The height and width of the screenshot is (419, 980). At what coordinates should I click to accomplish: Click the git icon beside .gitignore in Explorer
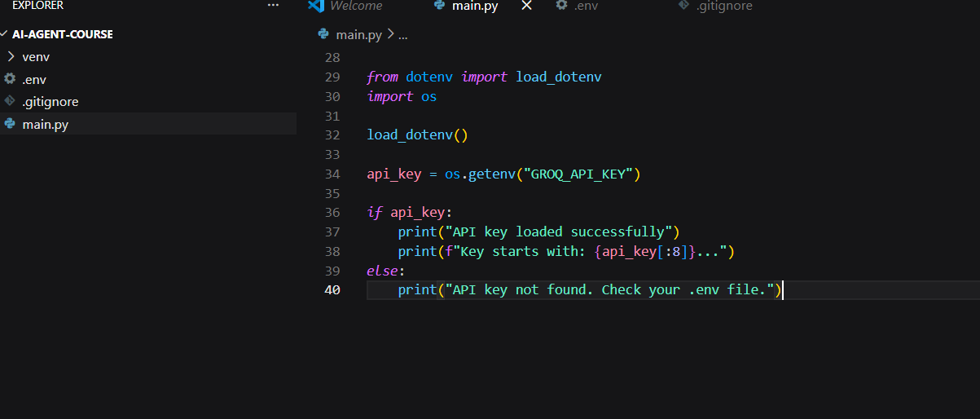(x=10, y=102)
